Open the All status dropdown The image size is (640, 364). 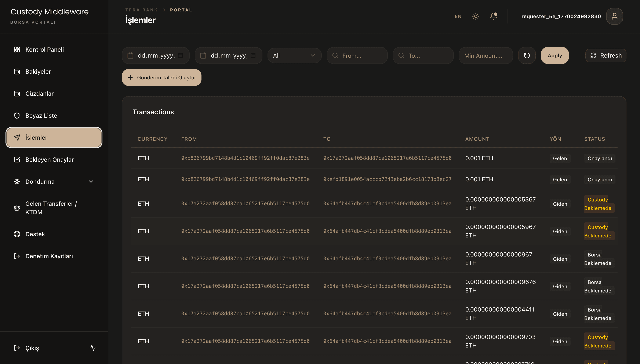coord(294,55)
